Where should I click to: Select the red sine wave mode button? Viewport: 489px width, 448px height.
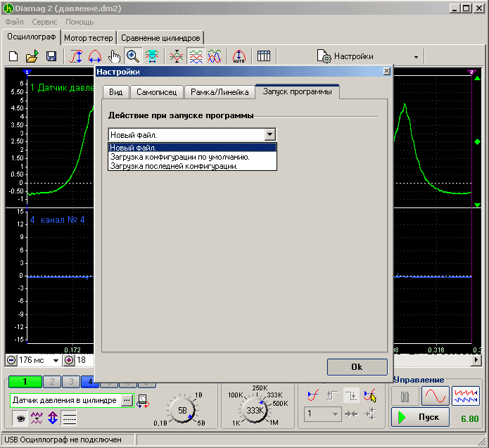436,396
